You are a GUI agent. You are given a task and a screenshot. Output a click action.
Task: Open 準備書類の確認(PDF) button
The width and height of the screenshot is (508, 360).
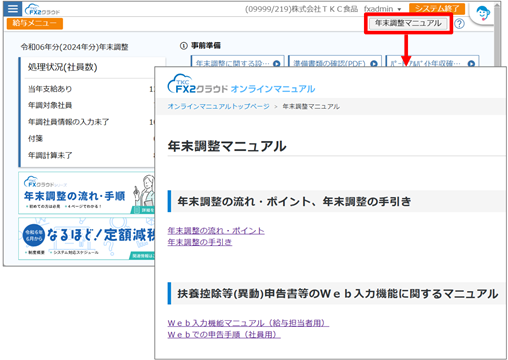(335, 62)
